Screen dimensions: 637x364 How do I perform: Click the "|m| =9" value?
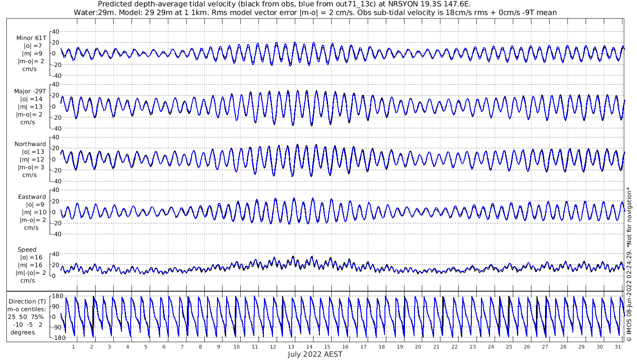pos(33,53)
